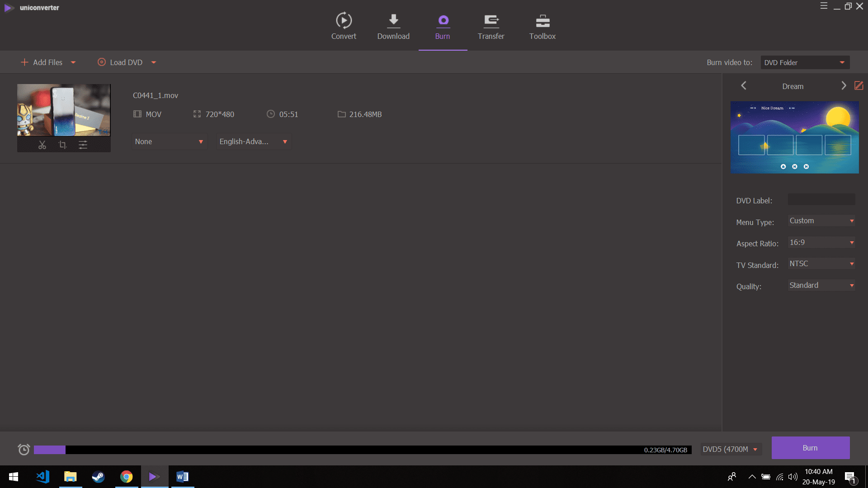This screenshot has height=488, width=868.
Task: Expand the Menu Type dropdown
Action: 821,221
